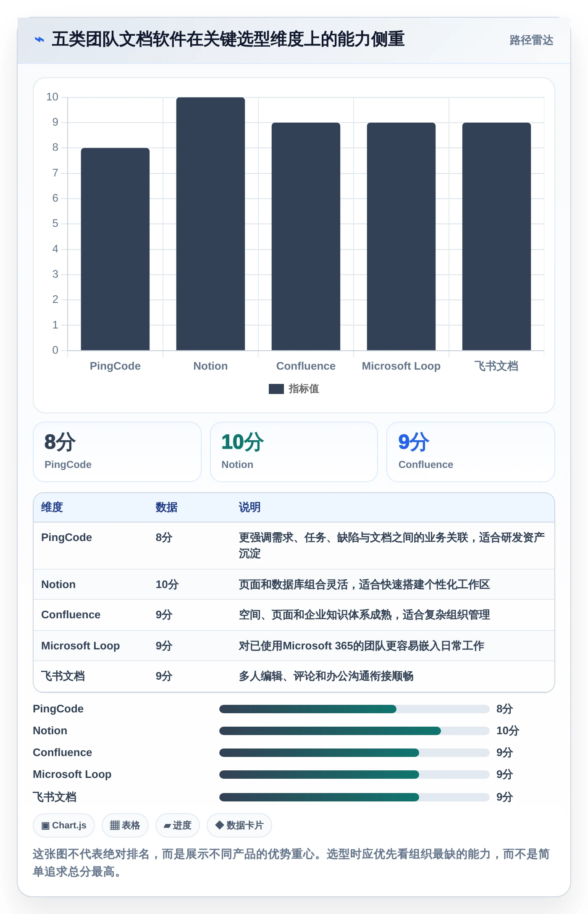The image size is (588, 914).
Task: Click the y-axis tick label 10
Action: tap(52, 97)
